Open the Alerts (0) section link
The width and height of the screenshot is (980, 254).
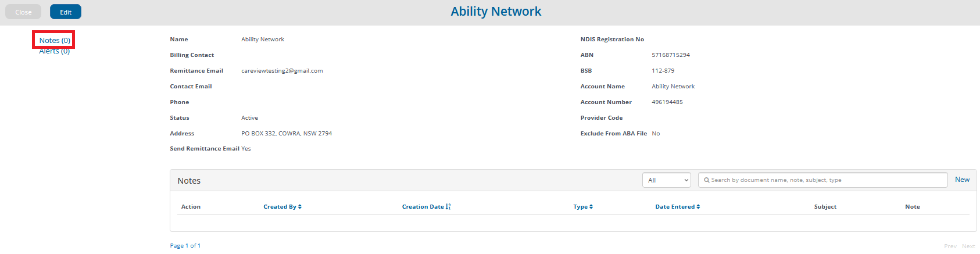click(x=55, y=51)
